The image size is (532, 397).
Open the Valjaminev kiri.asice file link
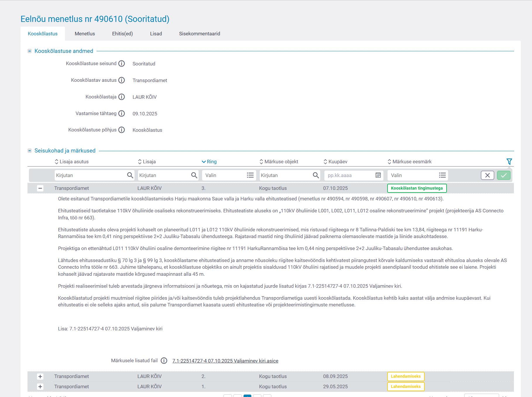coord(225,361)
